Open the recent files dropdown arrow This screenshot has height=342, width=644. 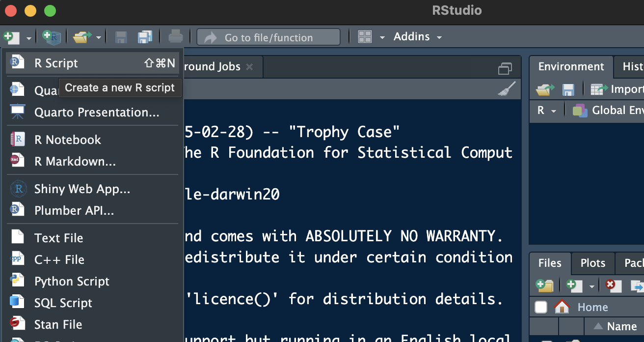99,38
